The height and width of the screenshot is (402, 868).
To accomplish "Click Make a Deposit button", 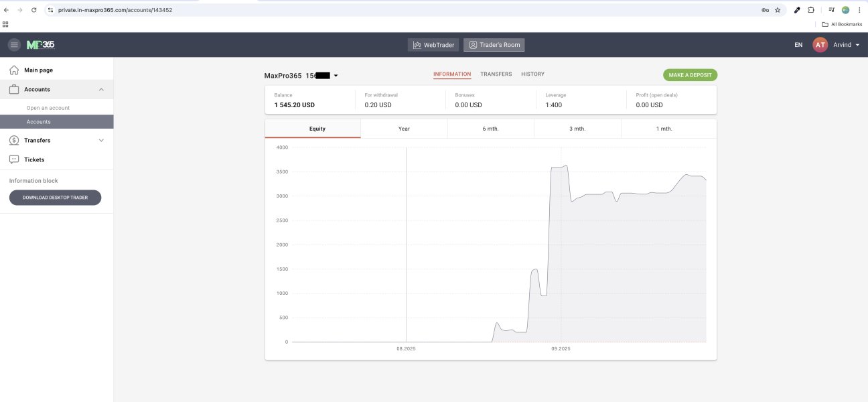I will click(x=690, y=75).
